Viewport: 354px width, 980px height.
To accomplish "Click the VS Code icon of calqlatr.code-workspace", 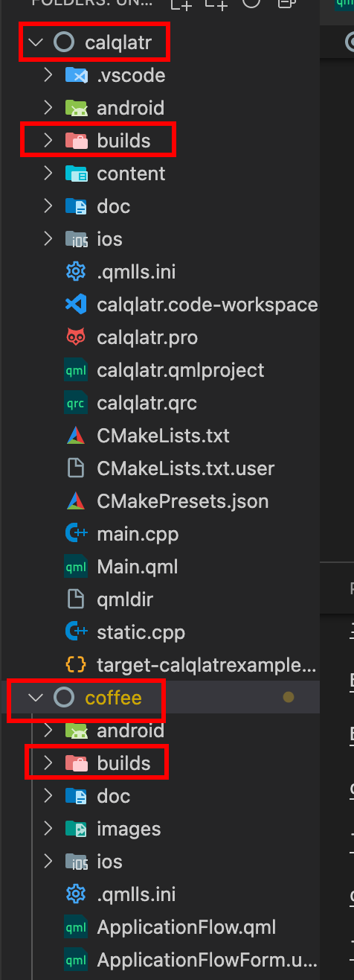I will tap(76, 305).
